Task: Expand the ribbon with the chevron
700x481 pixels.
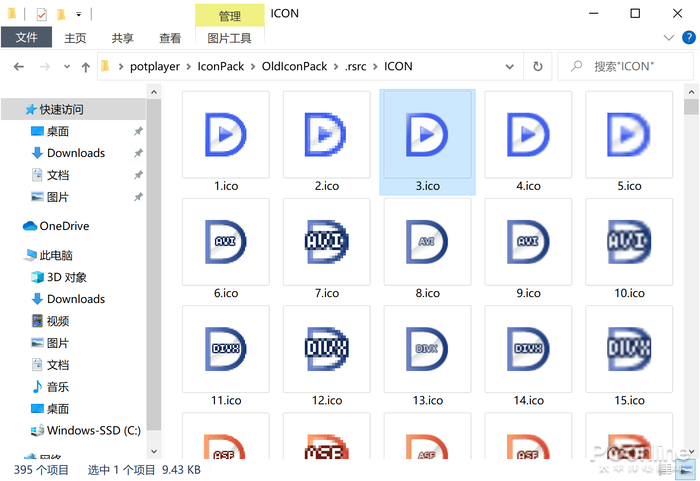Action: [668, 38]
